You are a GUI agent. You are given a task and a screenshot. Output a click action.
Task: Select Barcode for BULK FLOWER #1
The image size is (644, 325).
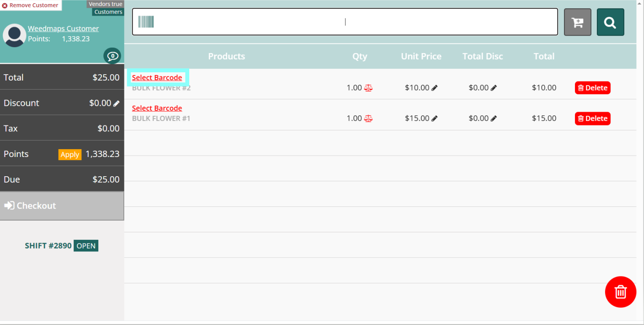(157, 108)
